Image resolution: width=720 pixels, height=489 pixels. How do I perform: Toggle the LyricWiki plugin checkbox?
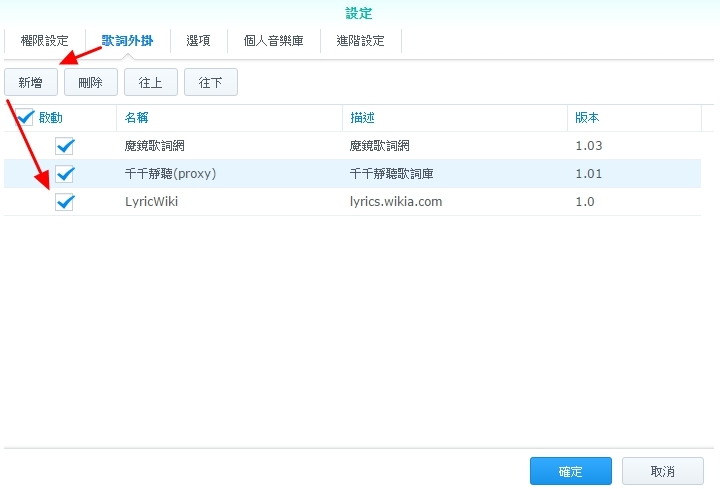click(x=65, y=202)
